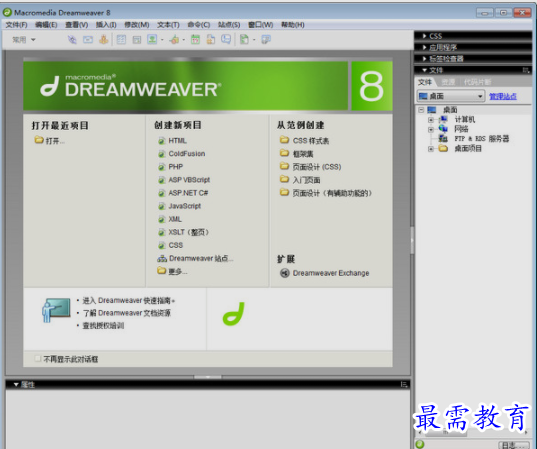Image resolution: width=537 pixels, height=449 pixels.
Task: Open the Tag Chooser icon
Action: coord(266,40)
